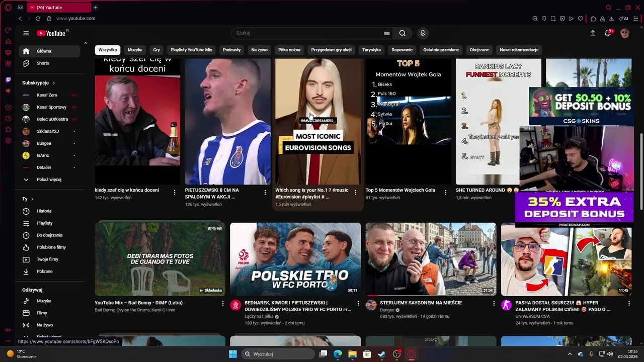This screenshot has width=644, height=362.
Task: Open Microsoft Edge from the taskbar
Action: (338, 354)
